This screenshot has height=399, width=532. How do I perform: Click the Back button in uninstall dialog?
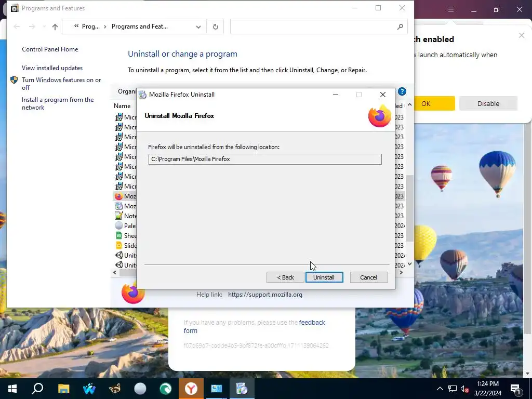(x=285, y=277)
